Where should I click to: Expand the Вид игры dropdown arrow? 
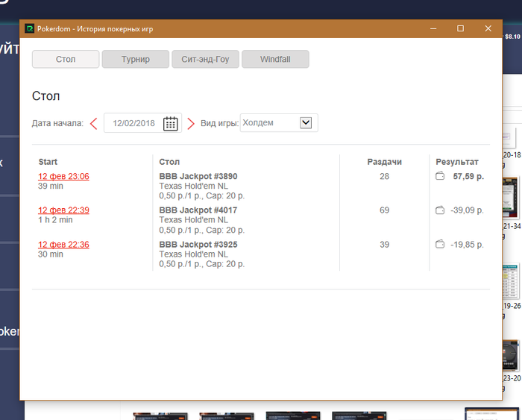[306, 122]
